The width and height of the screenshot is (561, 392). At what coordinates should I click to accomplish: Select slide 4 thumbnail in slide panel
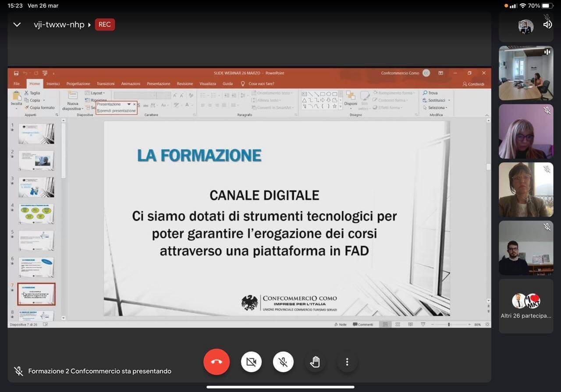(36, 214)
